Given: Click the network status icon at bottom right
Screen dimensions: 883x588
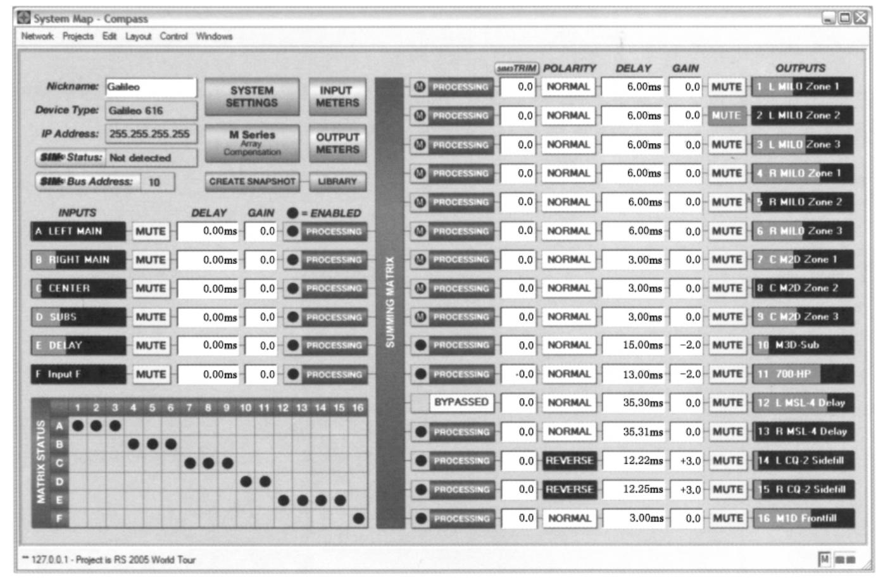Looking at the screenshot, I should (845, 559).
